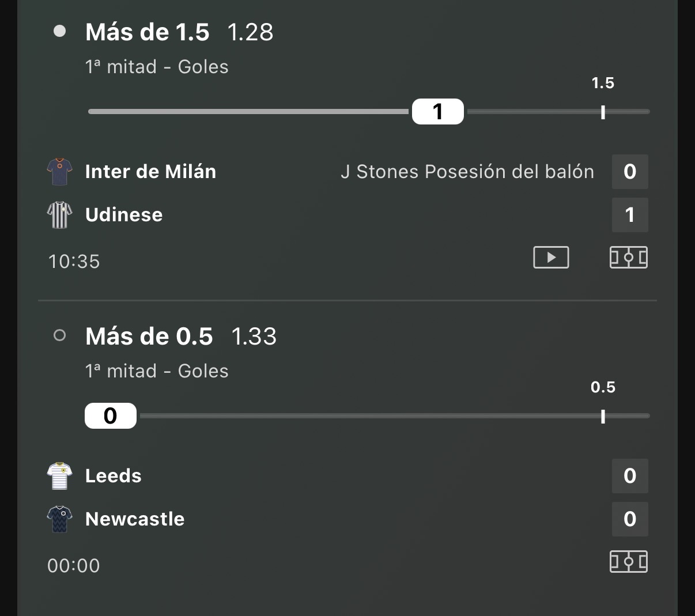The image size is (695, 616).
Task: Open the Udinese team name
Action: point(124,215)
